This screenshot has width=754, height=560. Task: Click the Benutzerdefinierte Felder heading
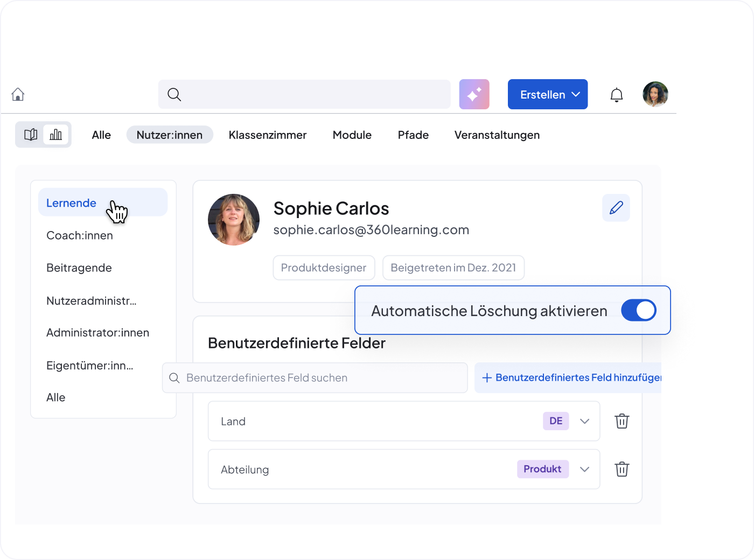click(297, 343)
